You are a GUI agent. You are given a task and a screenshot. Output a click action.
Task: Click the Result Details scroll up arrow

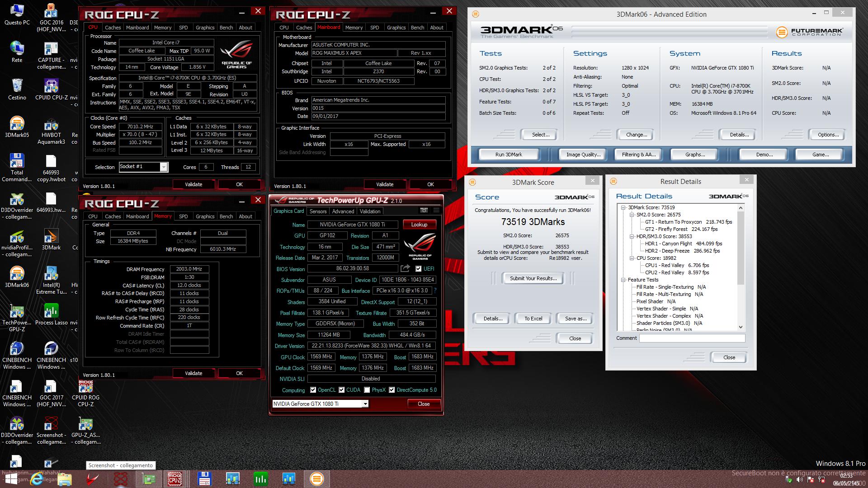click(x=741, y=208)
